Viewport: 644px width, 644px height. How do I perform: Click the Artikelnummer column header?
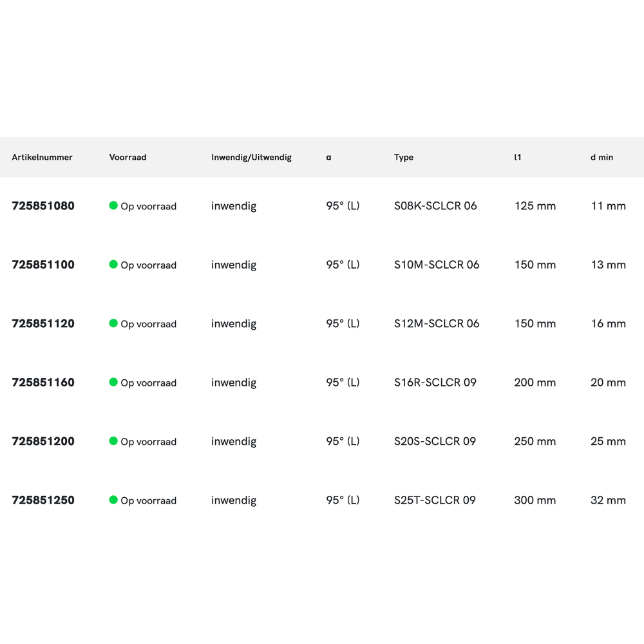coord(42,157)
